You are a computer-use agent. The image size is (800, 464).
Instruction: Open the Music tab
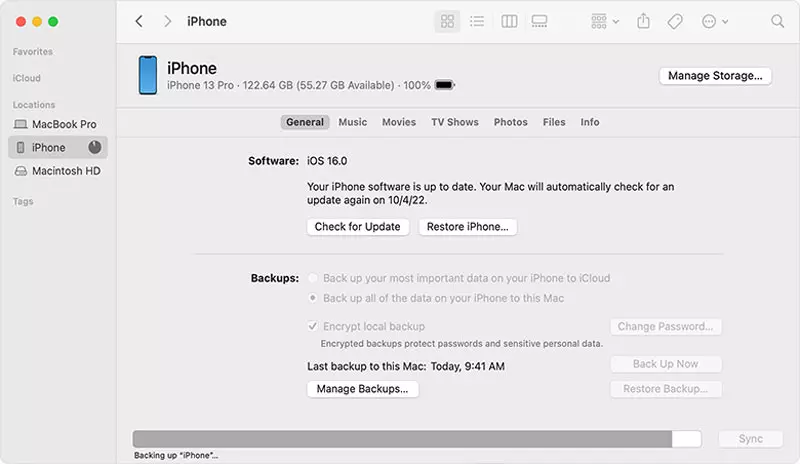(353, 122)
